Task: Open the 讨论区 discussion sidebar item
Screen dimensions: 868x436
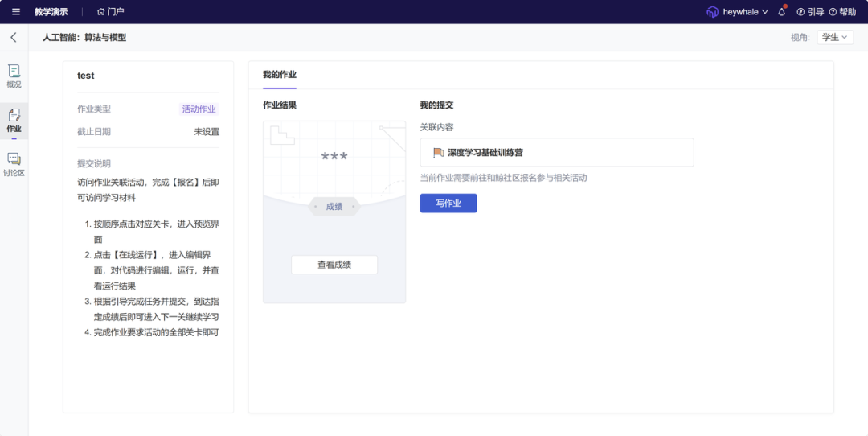Action: click(x=14, y=165)
